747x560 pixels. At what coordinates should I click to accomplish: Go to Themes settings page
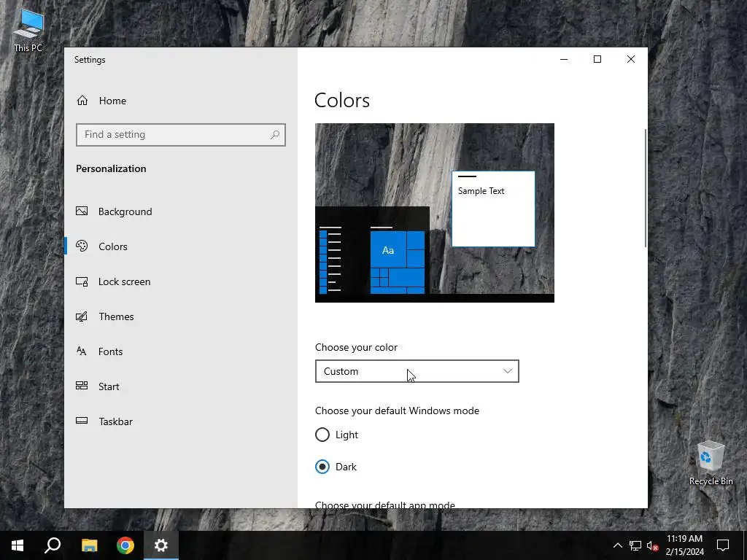[181, 316]
